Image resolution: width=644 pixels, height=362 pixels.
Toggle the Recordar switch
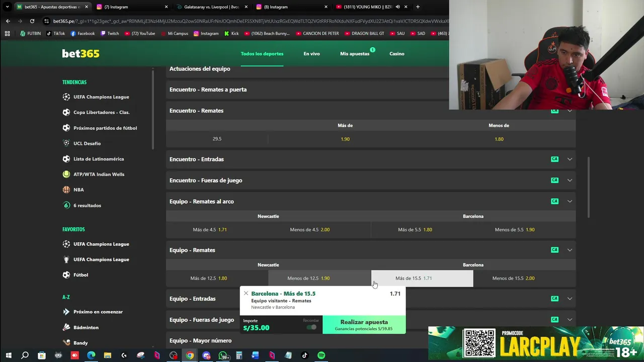pyautogui.click(x=312, y=327)
